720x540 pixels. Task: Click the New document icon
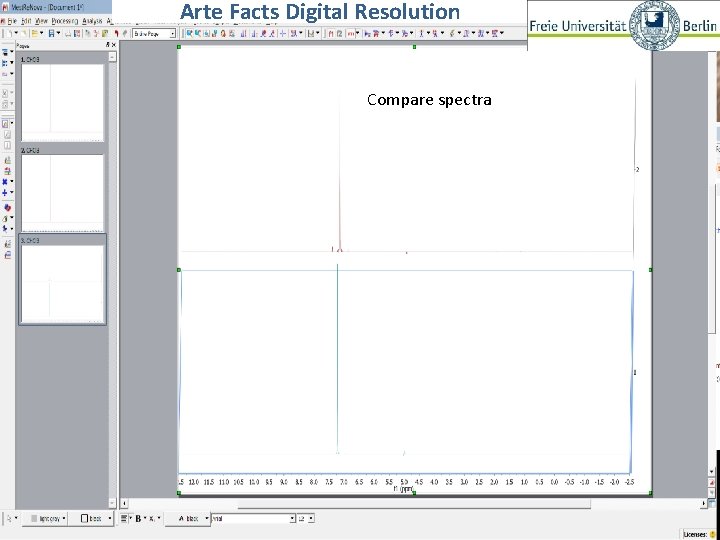(x=9, y=34)
